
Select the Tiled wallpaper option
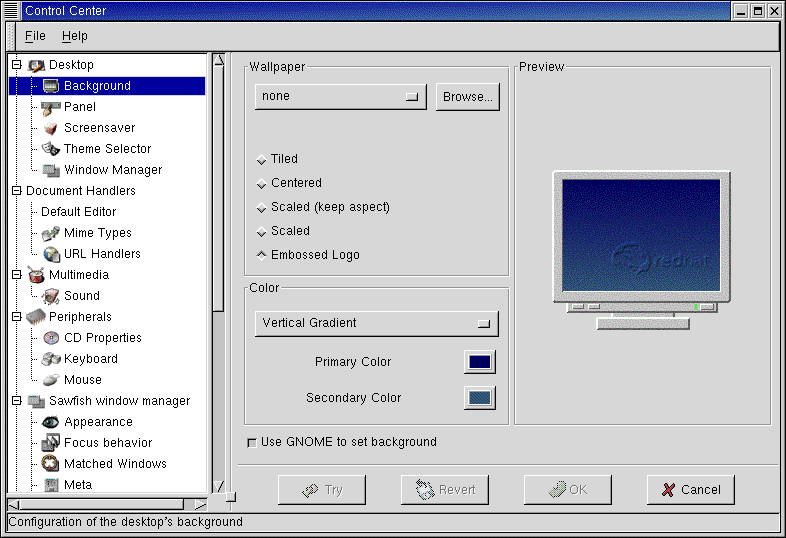pos(262,159)
